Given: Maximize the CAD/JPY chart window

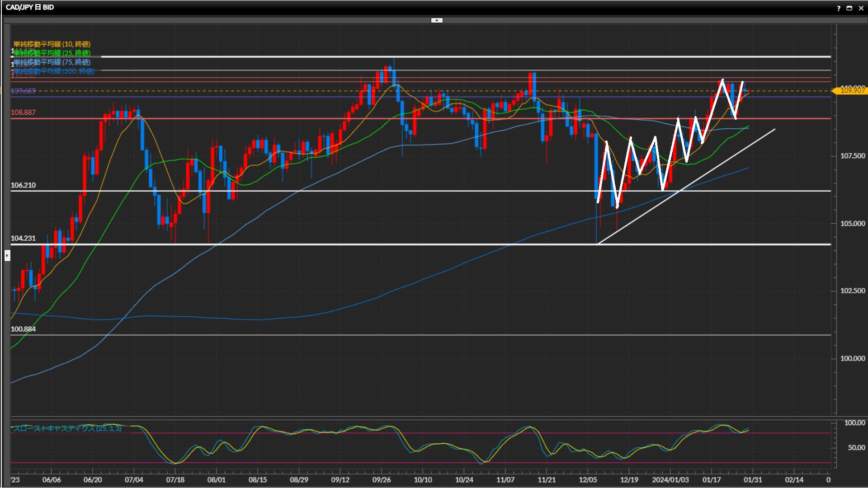Looking at the screenshot, I should click(x=849, y=8).
